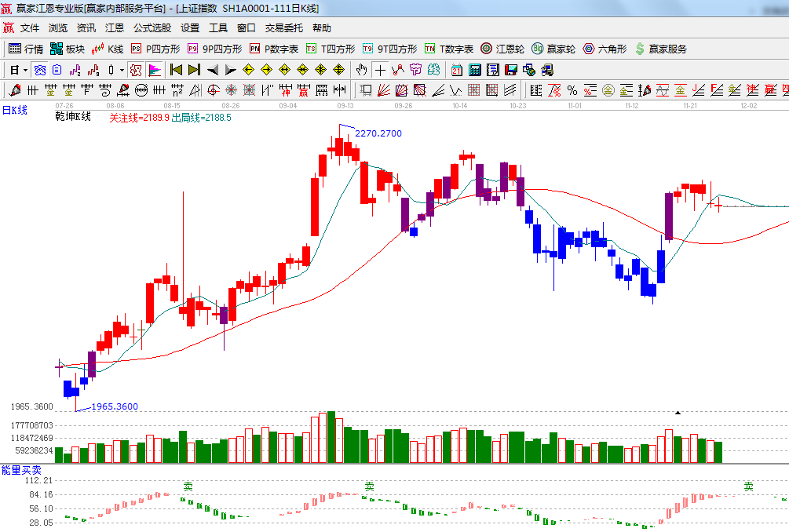Viewport: 789px width, 532px height.
Task: Click the 六角形 hexagon chart icon
Action: coord(605,49)
